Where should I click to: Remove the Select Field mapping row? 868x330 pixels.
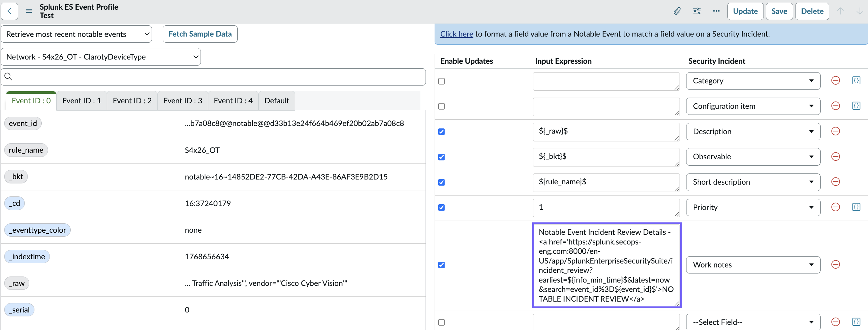coord(835,322)
